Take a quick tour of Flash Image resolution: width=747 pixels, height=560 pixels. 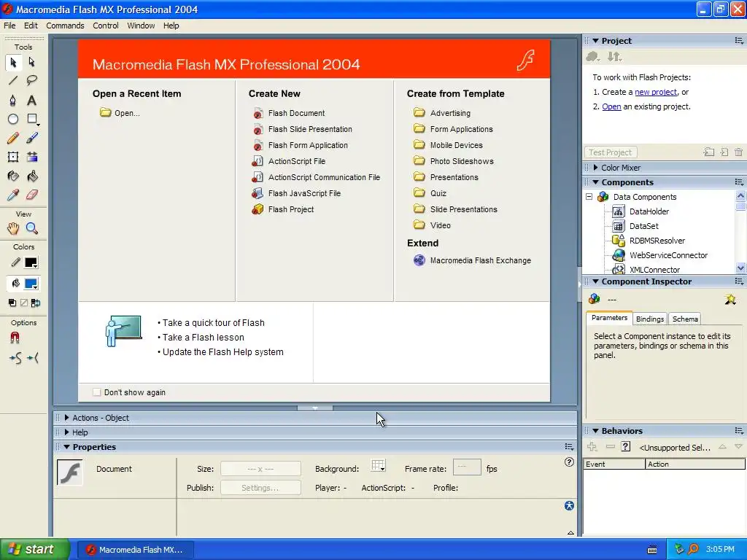[x=214, y=323]
